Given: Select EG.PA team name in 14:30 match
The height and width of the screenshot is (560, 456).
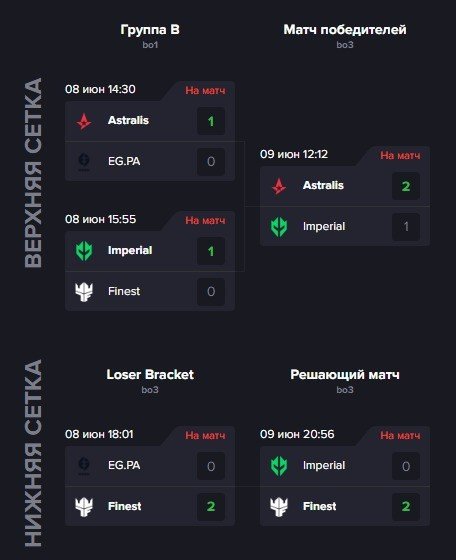Looking at the screenshot, I should pyautogui.click(x=124, y=161).
